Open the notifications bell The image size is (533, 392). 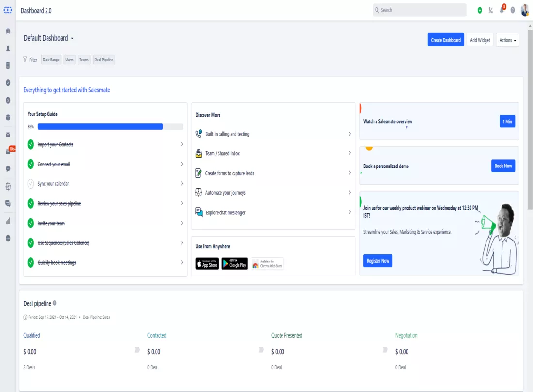point(502,10)
